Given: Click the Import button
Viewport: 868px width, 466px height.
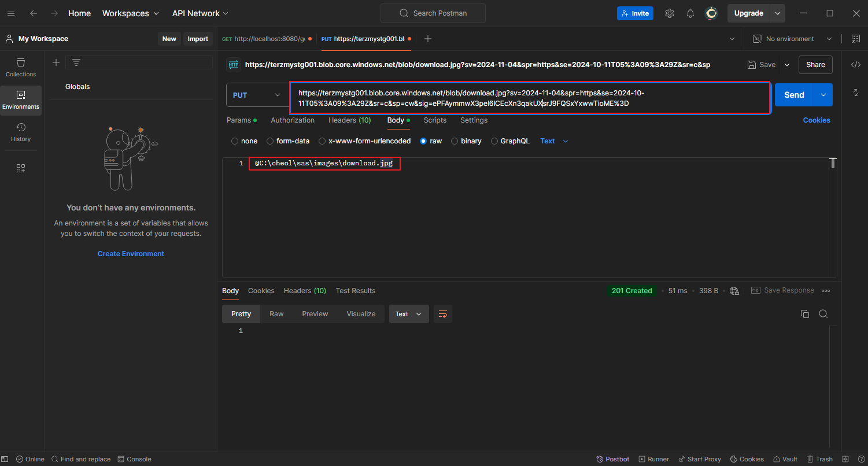Looking at the screenshot, I should (x=198, y=39).
